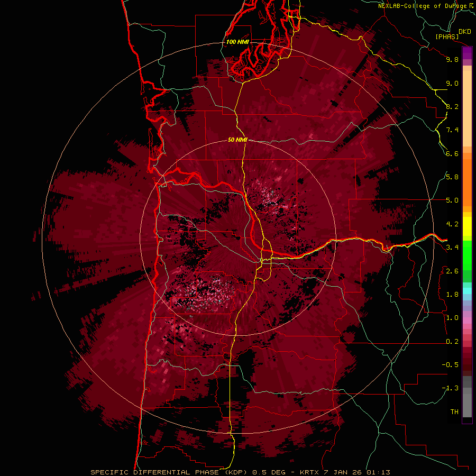Pick the light peach segment of color scale
476x476 pixels.
pos(467,108)
